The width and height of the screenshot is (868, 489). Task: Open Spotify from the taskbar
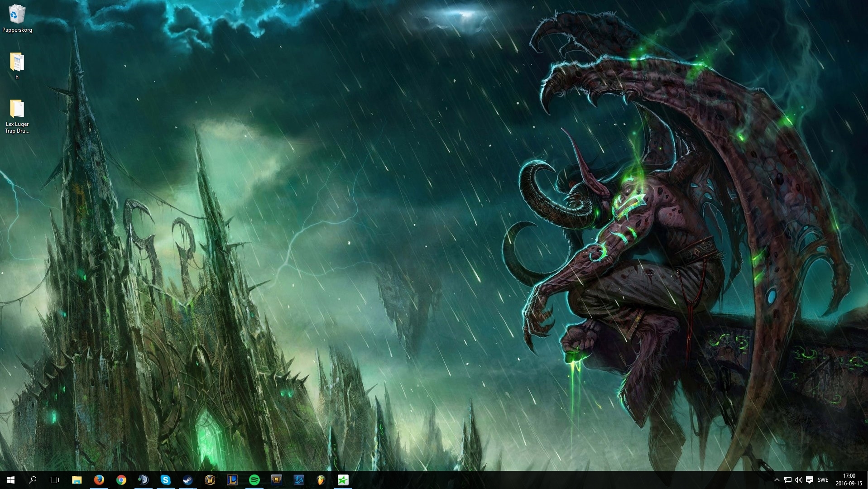254,480
